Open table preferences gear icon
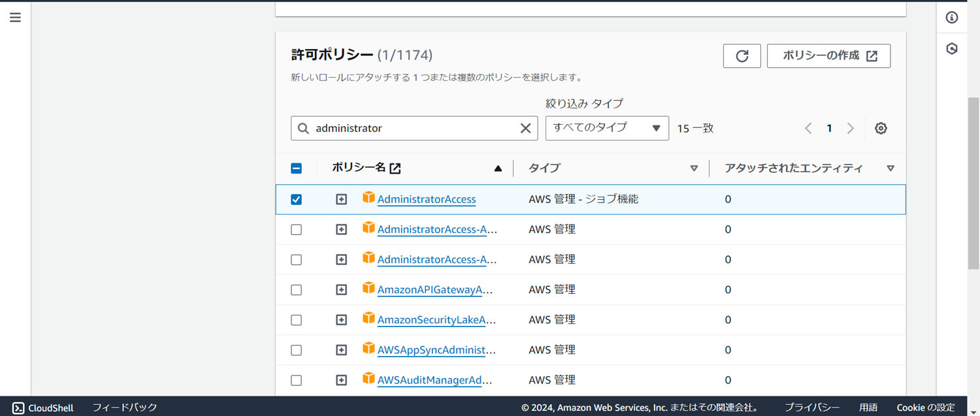This screenshot has height=416, width=980. tap(881, 128)
